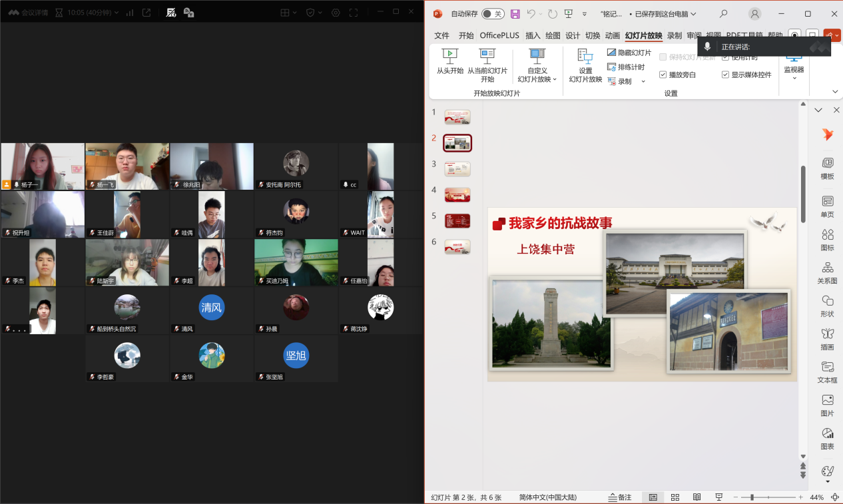Toggle 自动保存 autosave switch

493,14
